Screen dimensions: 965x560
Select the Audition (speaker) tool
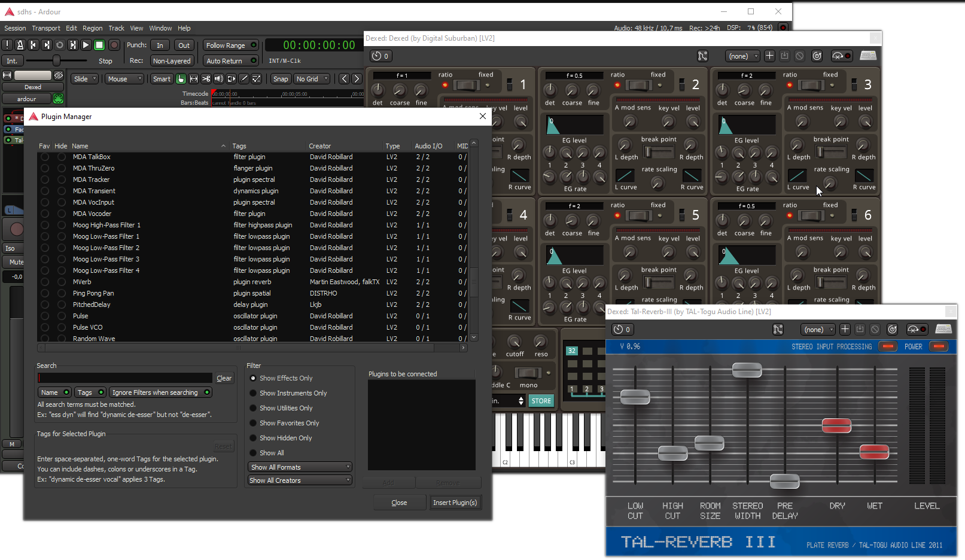(x=218, y=79)
